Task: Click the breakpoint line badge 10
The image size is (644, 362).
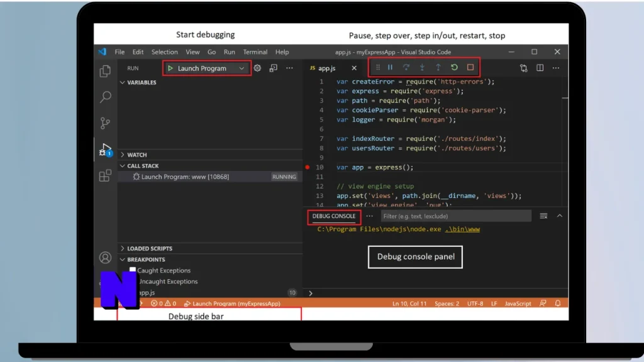Action: pos(292,293)
